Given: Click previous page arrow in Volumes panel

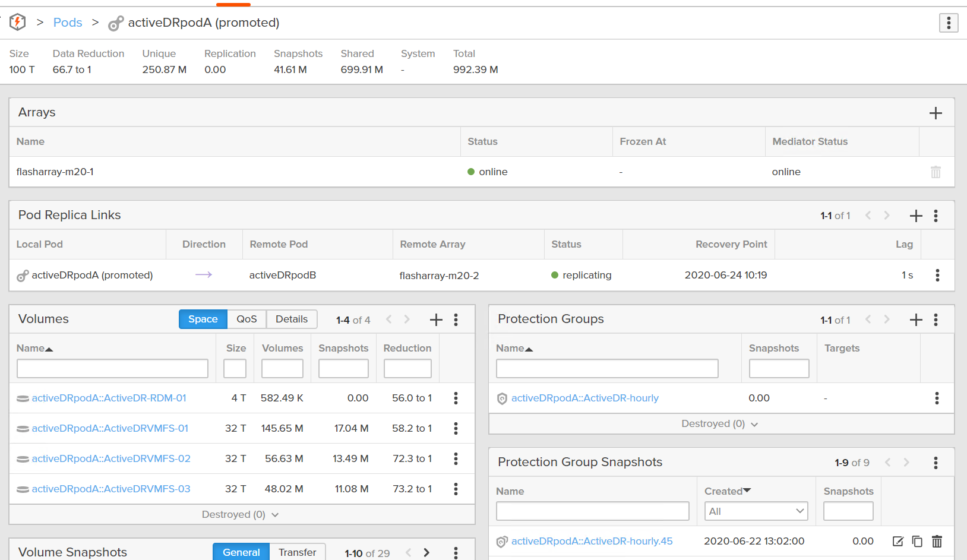Looking at the screenshot, I should coord(389,319).
